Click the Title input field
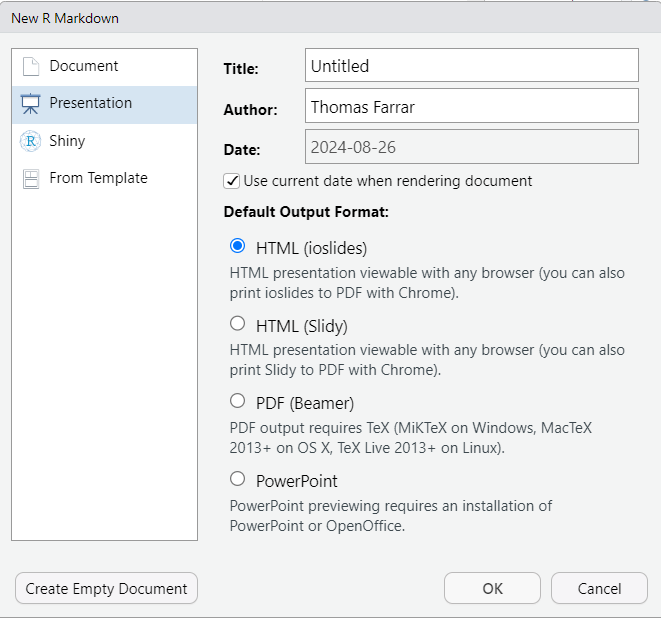The image size is (661, 618). [x=472, y=65]
